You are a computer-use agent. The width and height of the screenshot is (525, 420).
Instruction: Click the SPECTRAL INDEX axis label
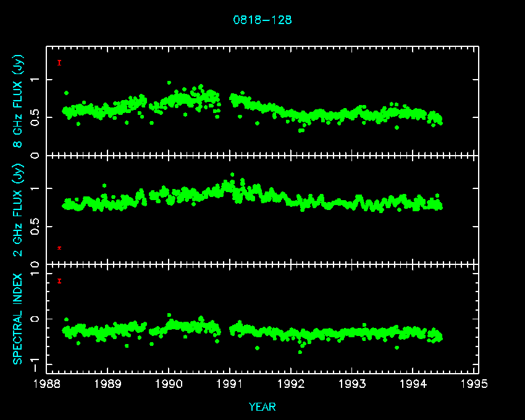19,318
